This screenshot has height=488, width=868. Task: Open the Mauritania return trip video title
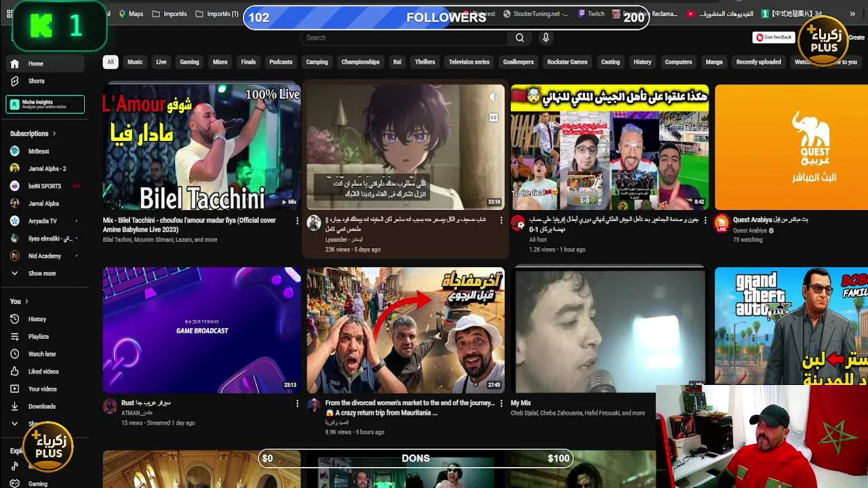coord(410,408)
